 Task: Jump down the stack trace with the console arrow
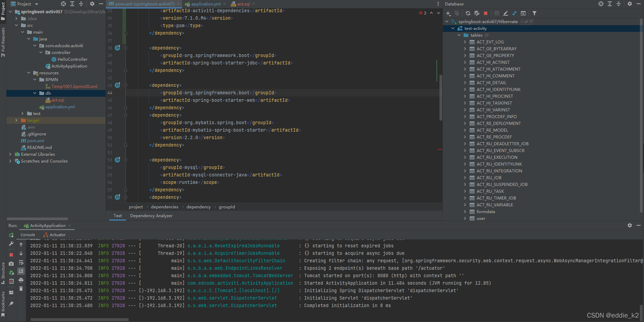[x=21, y=253]
